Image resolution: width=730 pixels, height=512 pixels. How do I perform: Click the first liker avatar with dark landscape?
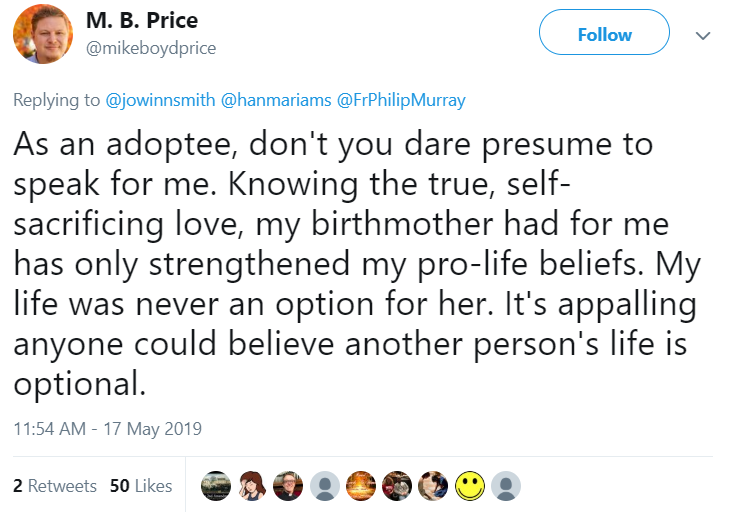click(216, 486)
